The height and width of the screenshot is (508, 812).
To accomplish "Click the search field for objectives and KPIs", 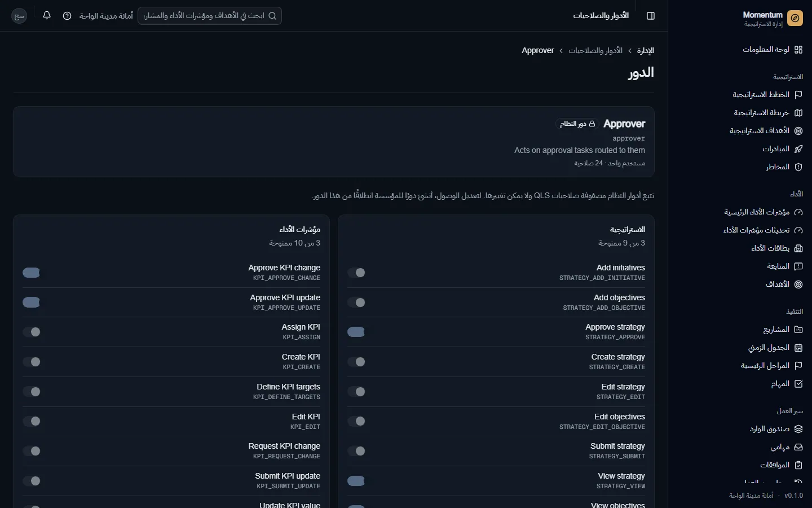I will point(210,16).
